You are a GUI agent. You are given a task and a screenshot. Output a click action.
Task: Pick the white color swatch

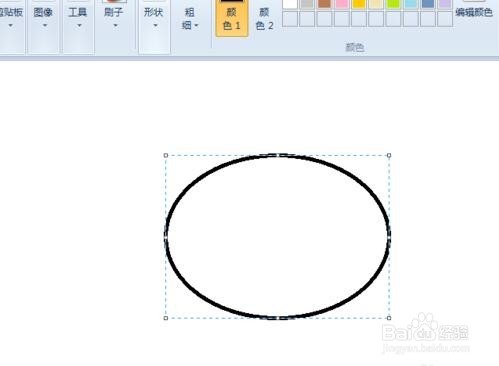pyautogui.click(x=290, y=3)
